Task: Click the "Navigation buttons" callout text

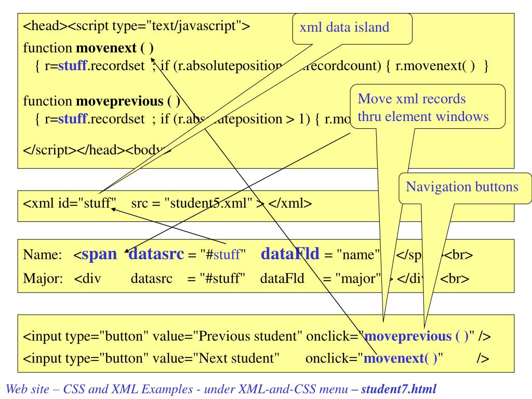Action: pyautogui.click(x=462, y=187)
